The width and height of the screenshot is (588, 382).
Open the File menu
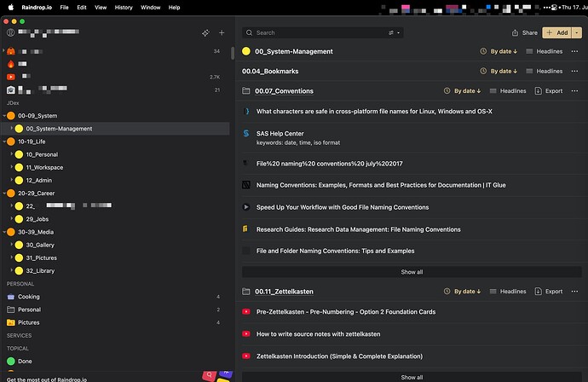coord(64,8)
